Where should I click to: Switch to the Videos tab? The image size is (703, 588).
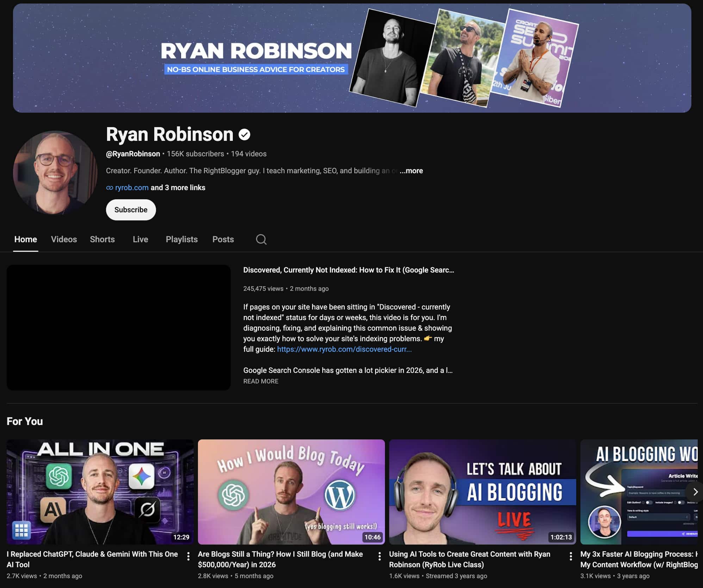[64, 239]
